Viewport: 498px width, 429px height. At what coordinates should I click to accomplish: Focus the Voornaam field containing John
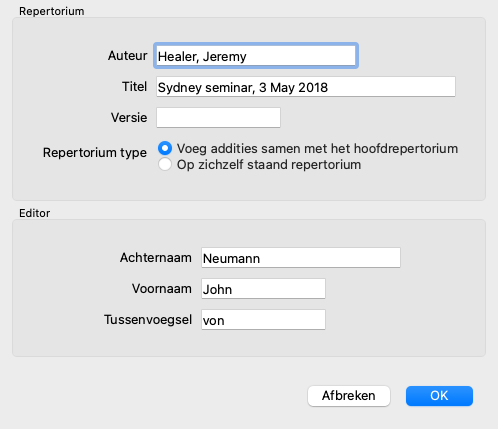point(263,289)
